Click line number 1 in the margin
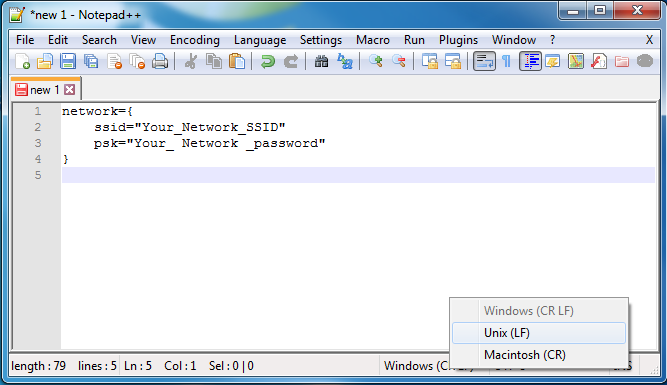The width and height of the screenshot is (667, 385). point(38,111)
